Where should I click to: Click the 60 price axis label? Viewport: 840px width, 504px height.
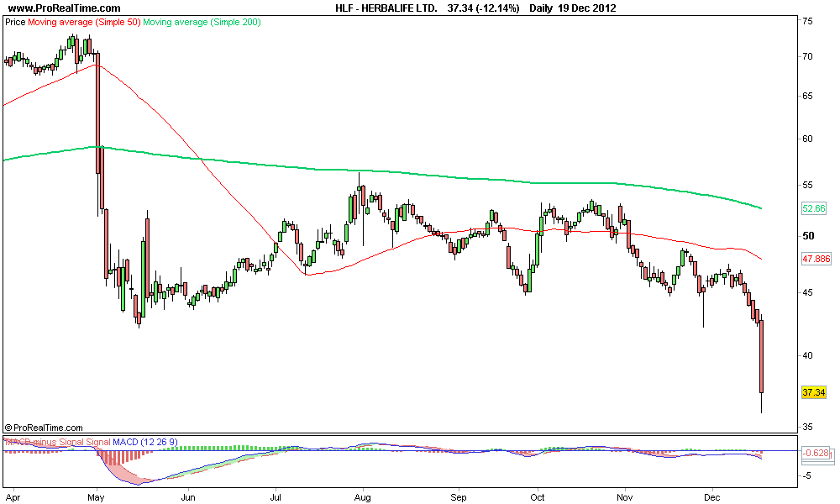point(807,139)
